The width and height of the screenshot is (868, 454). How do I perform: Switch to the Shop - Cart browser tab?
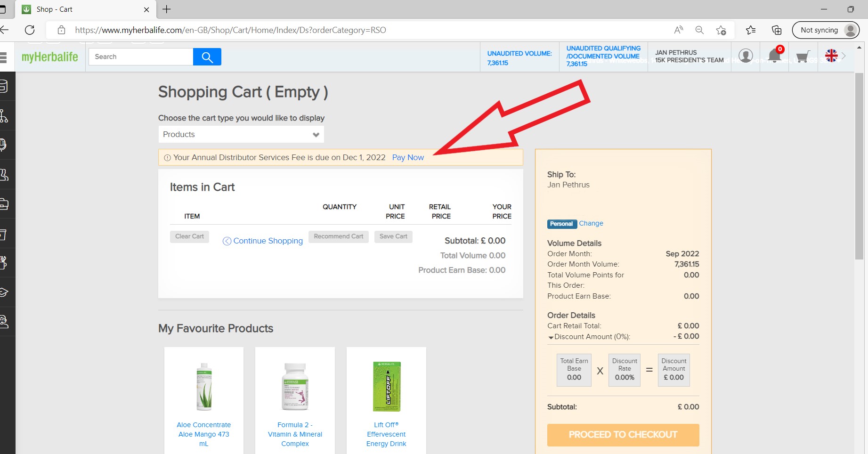click(x=86, y=9)
